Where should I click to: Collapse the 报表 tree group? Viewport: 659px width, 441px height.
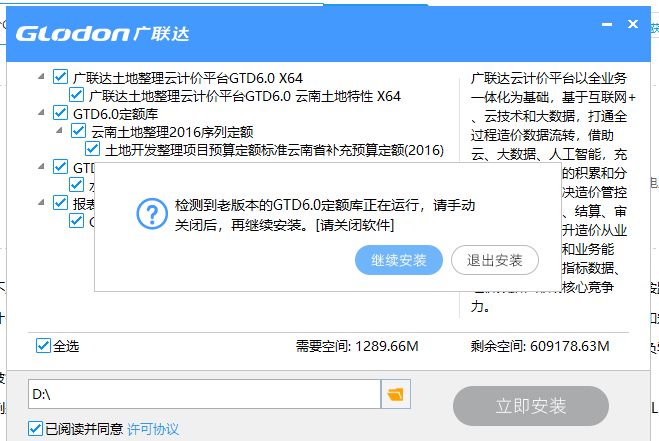pyautogui.click(x=41, y=203)
